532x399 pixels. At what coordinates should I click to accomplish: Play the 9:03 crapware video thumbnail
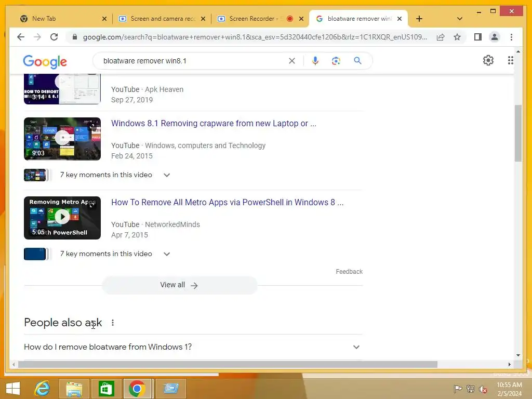pos(62,139)
